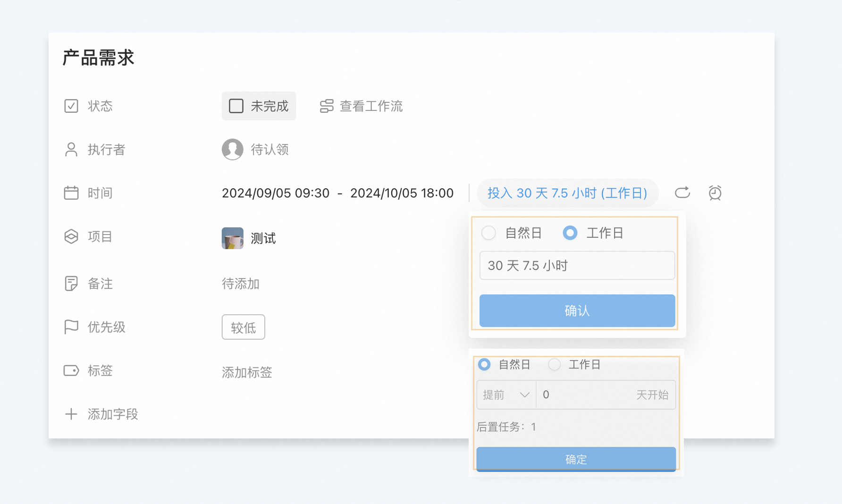Click the days input showing 0
Image resolution: width=842 pixels, height=504 pixels.
pyautogui.click(x=606, y=395)
